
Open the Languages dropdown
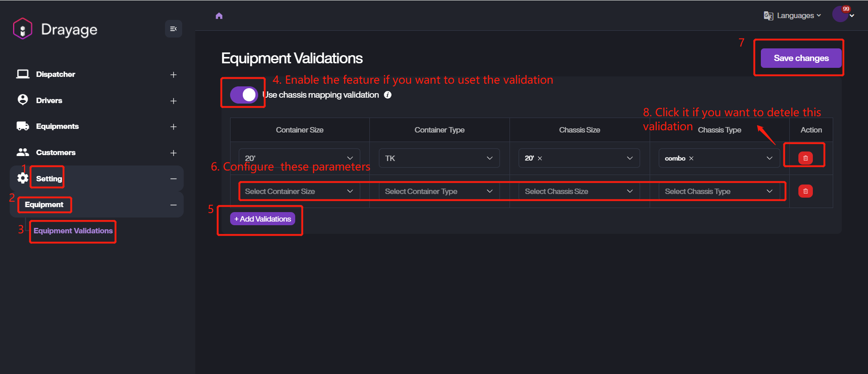click(793, 16)
